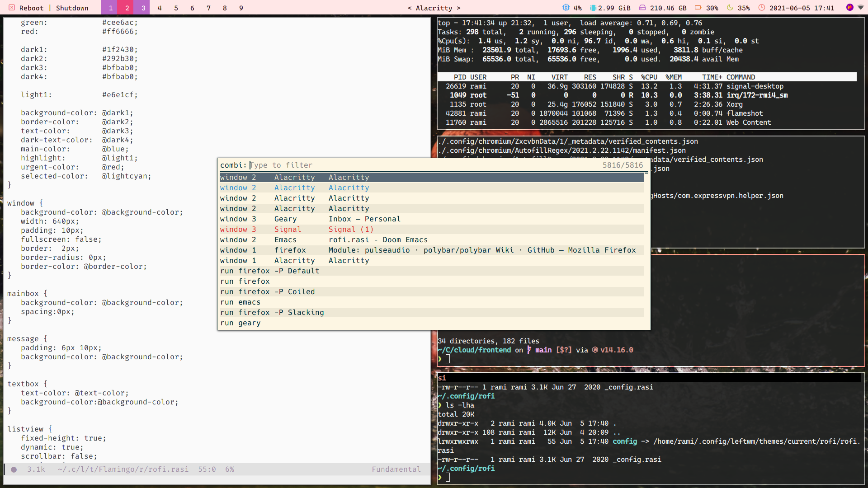Click the CPU usage chip icon
The height and width of the screenshot is (488, 868).
(566, 8)
